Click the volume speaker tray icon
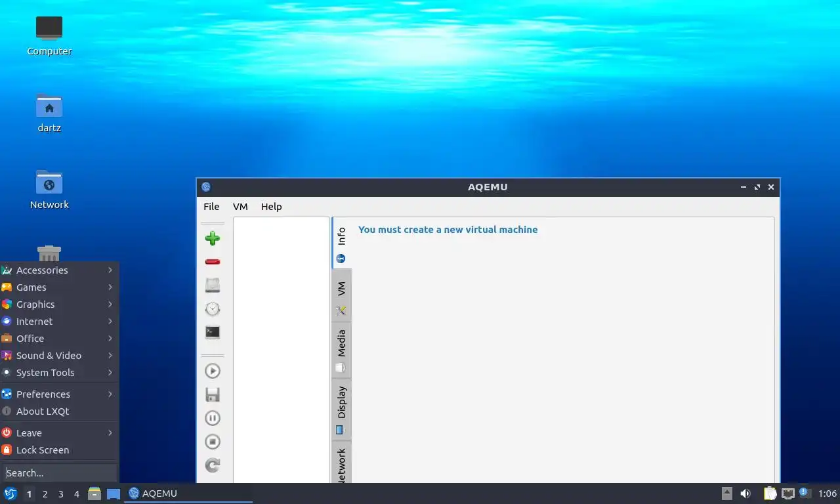Viewport: 840px width, 504px height. [x=745, y=493]
